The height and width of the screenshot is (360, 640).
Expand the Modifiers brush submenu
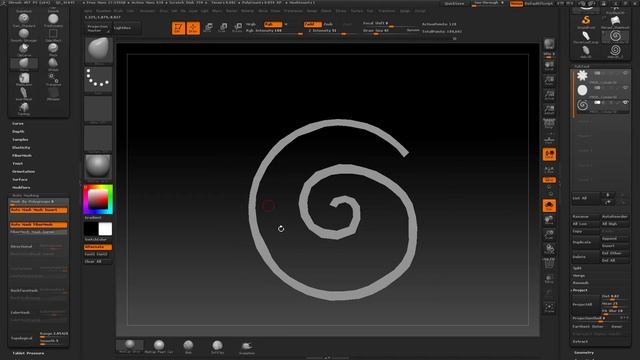point(21,187)
